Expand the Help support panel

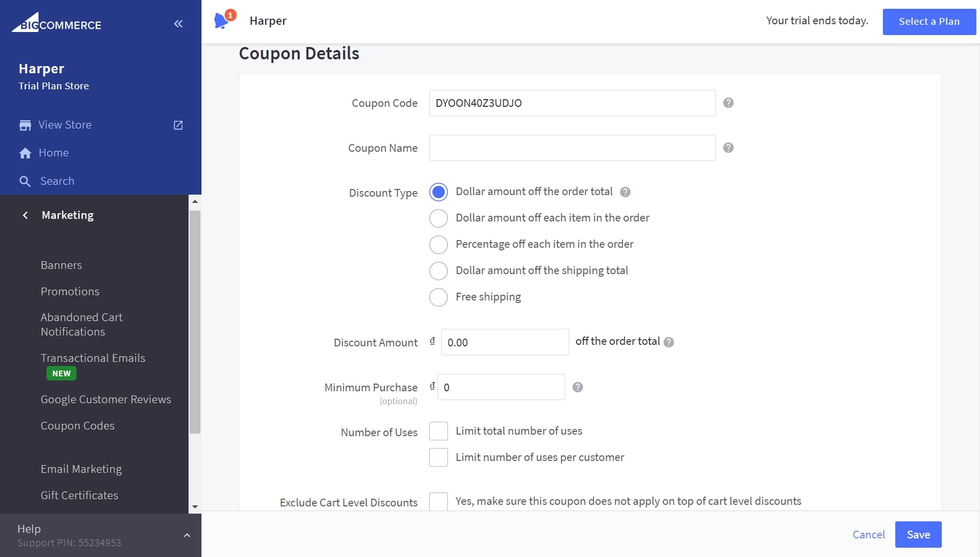click(x=187, y=535)
